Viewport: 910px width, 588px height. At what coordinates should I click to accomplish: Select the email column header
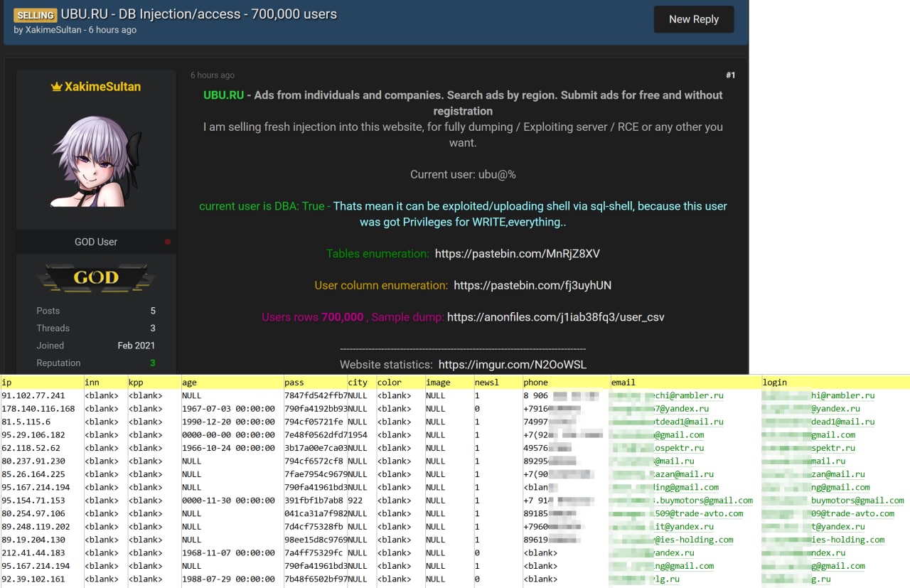685,382
